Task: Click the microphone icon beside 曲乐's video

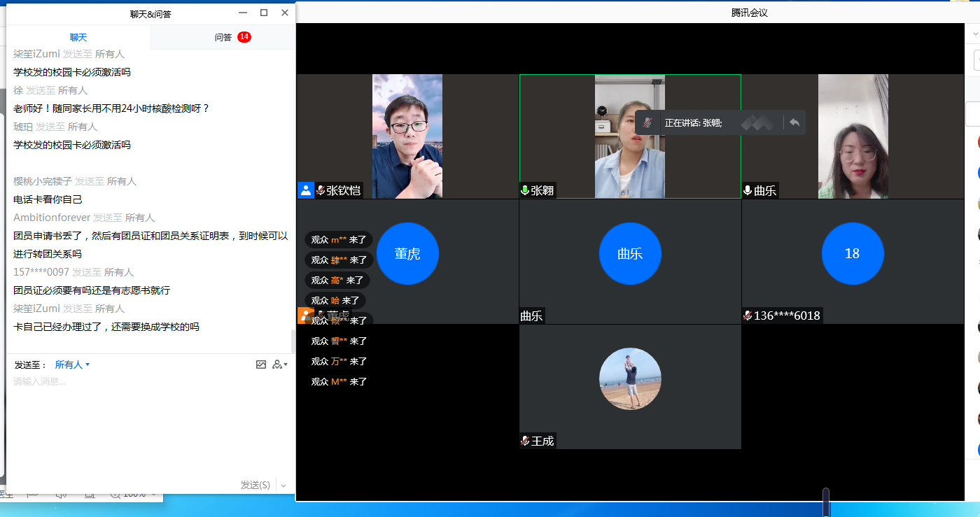Action: [748, 190]
